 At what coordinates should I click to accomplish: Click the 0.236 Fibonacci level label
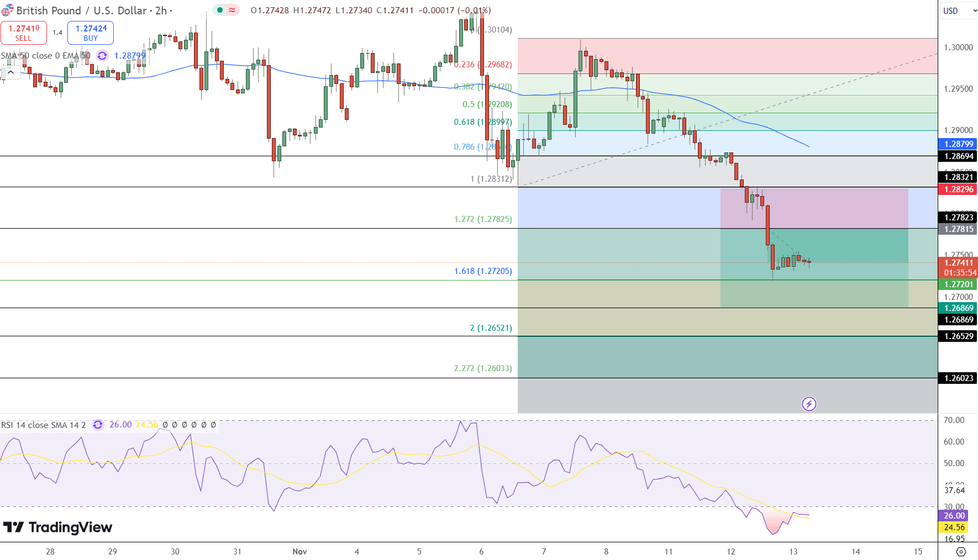click(483, 65)
